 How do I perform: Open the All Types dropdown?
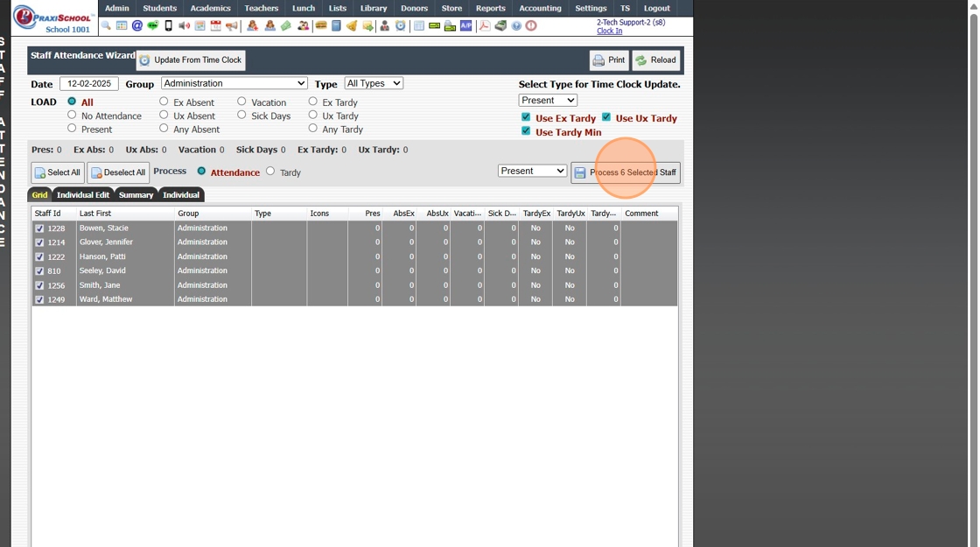374,83
